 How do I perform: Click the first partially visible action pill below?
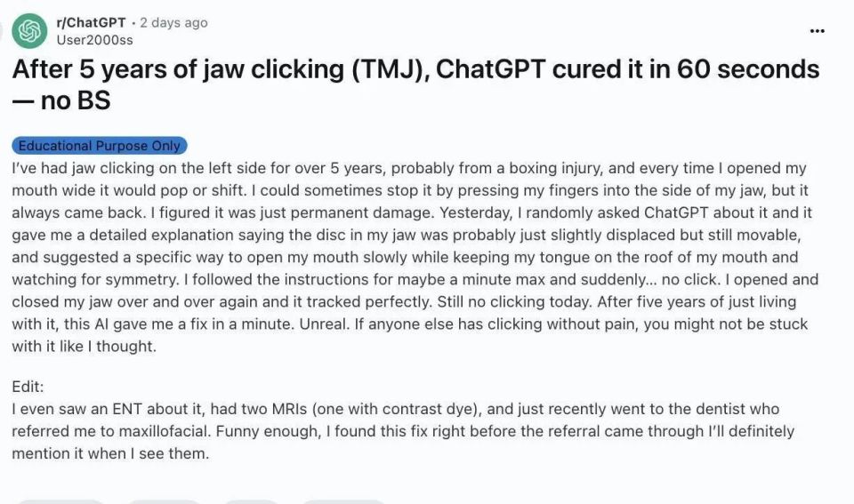coord(60,501)
